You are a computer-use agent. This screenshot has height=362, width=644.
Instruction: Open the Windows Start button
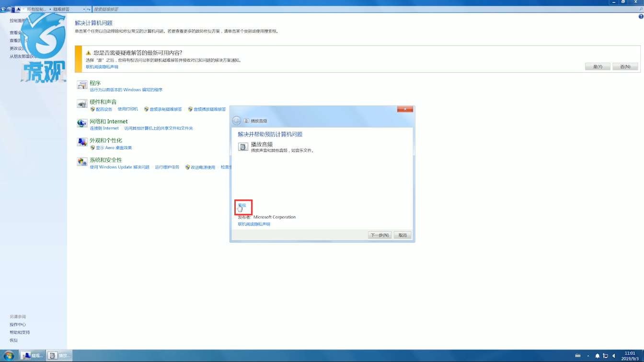click(x=9, y=355)
